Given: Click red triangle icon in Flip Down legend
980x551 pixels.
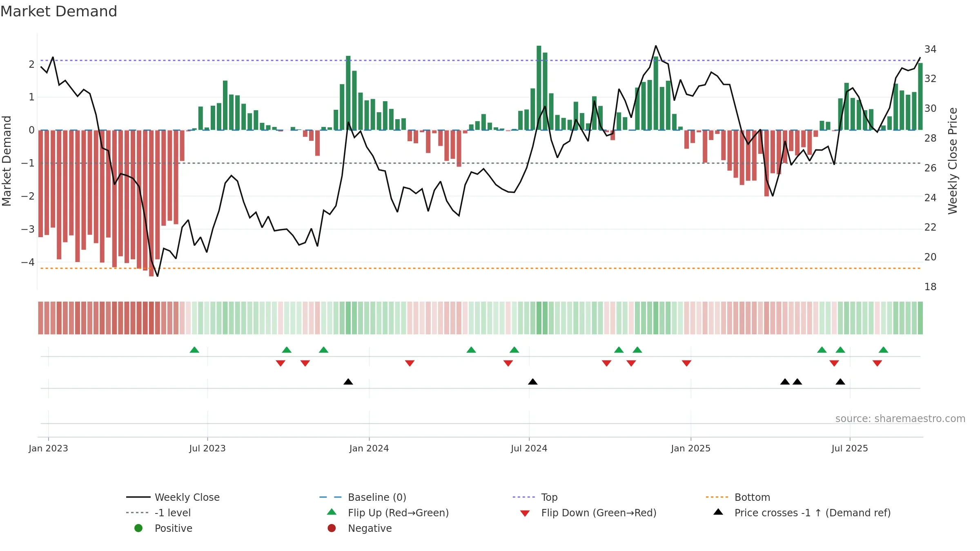Looking at the screenshot, I should [x=525, y=513].
